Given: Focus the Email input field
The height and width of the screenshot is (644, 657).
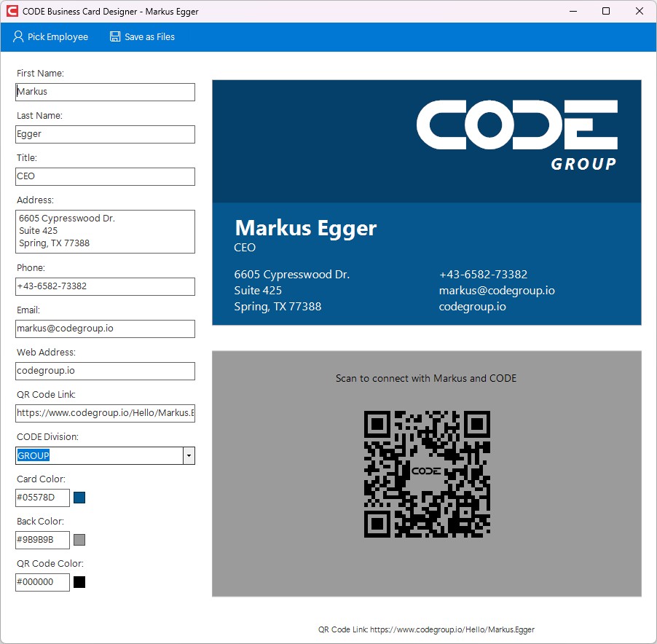Looking at the screenshot, I should point(105,329).
